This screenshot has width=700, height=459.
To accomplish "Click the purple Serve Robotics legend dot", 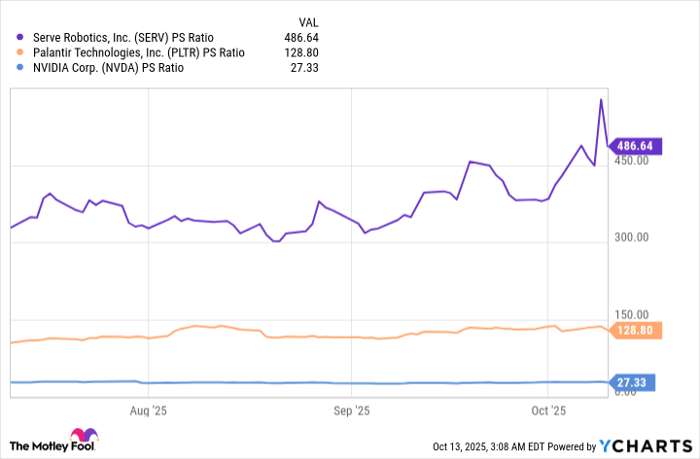I will tap(19, 37).
